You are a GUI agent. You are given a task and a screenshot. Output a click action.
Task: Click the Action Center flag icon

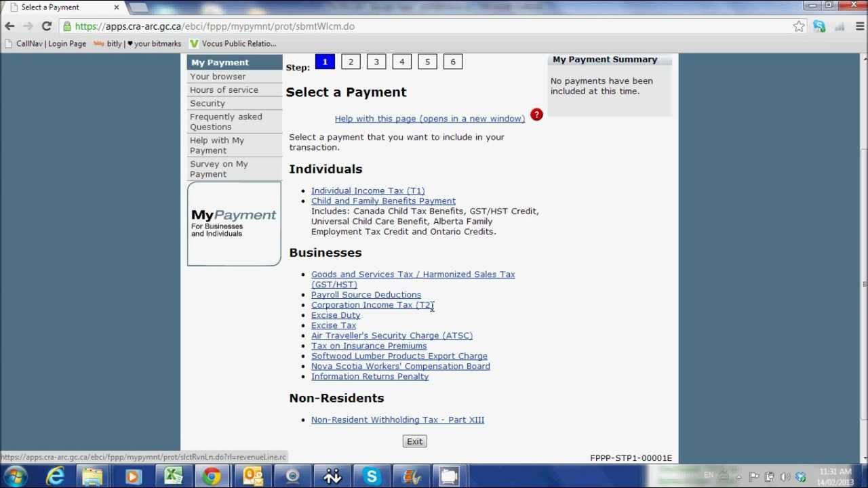(x=754, y=476)
